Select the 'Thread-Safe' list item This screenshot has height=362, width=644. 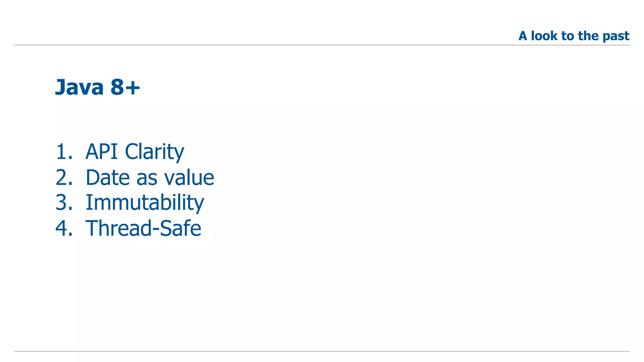(143, 228)
